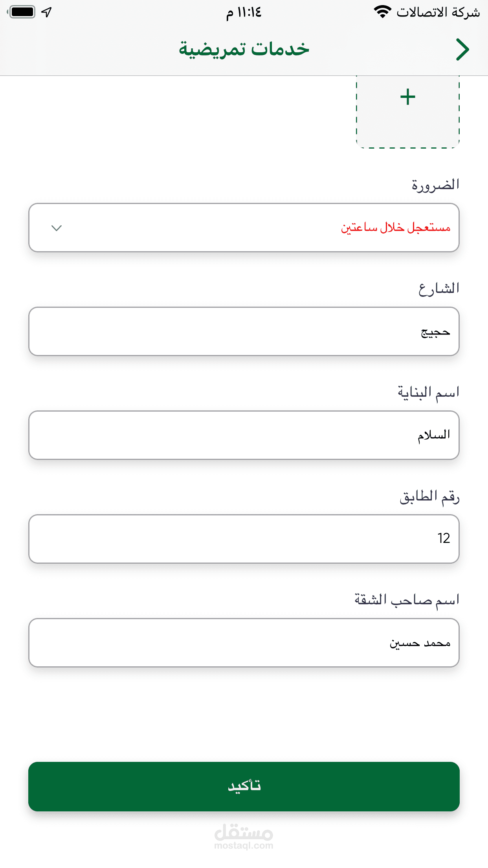Click the 'اسم صاحب الشقة' label

click(407, 600)
